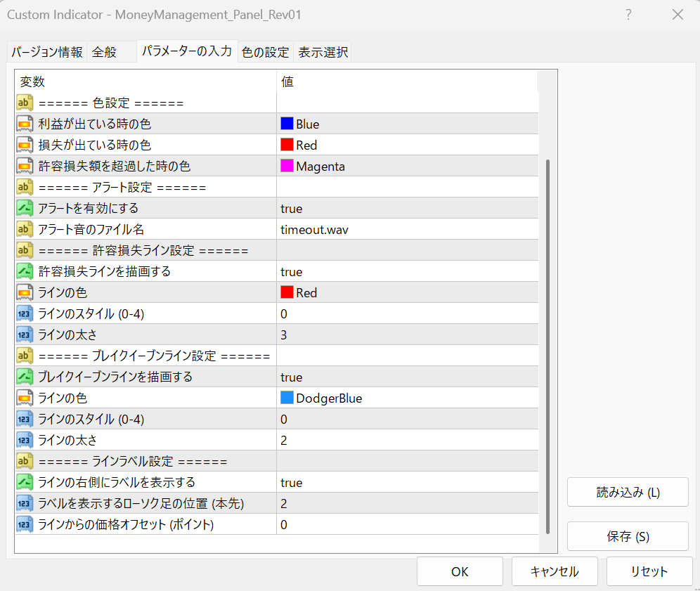Select the string icon for アラート音のファイル名
The image size is (700, 591).
(x=25, y=229)
